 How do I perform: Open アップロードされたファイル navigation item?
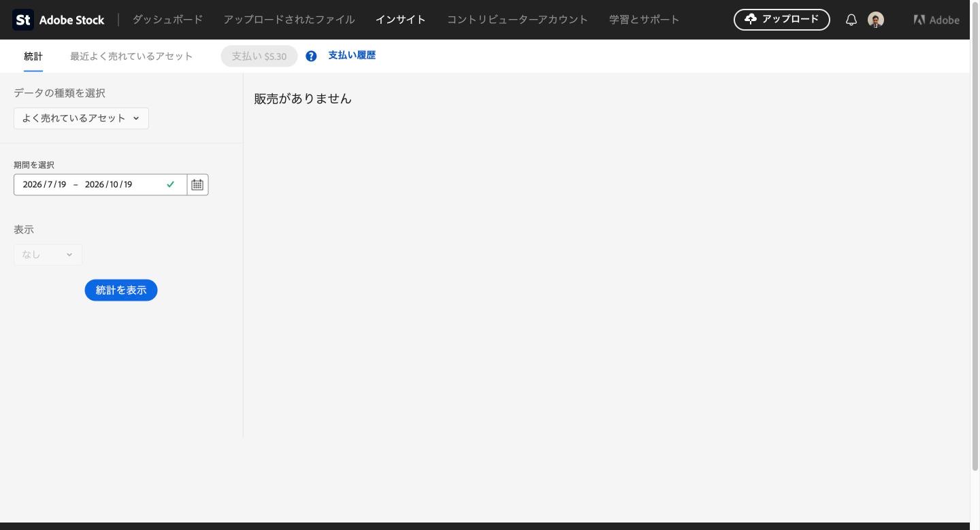[x=289, y=20]
